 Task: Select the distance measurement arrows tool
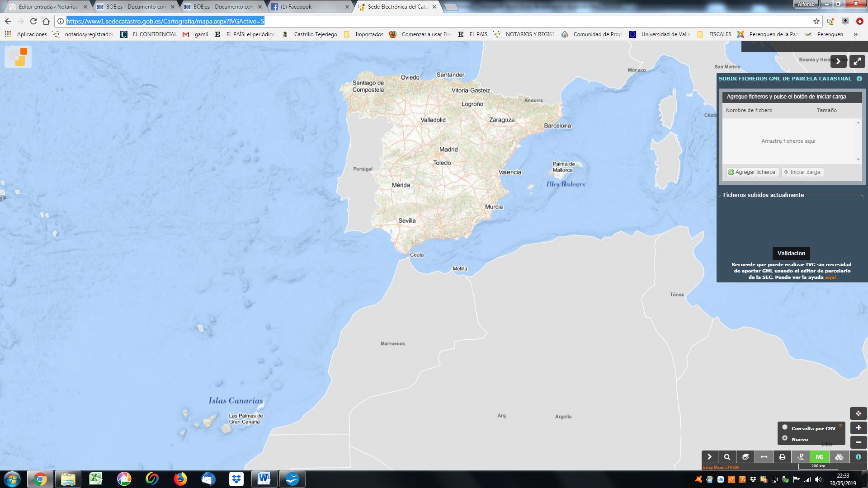pos(764,457)
